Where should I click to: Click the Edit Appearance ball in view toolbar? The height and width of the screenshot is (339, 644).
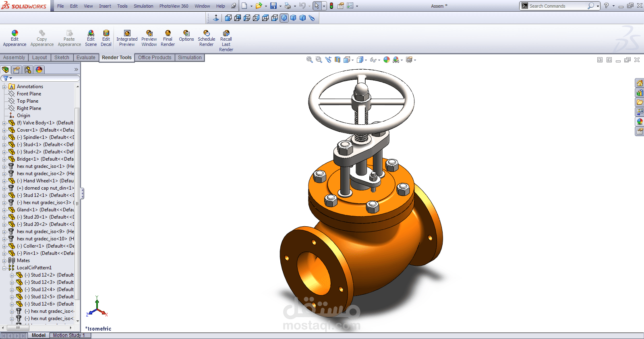click(x=387, y=60)
